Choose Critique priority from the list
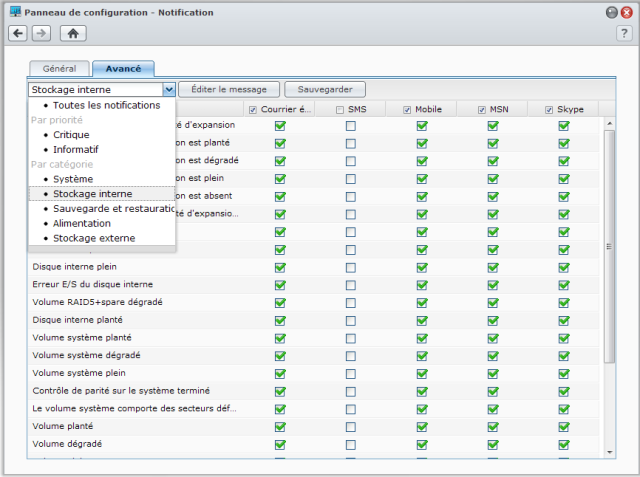640x477 pixels. pyautogui.click(x=71, y=134)
